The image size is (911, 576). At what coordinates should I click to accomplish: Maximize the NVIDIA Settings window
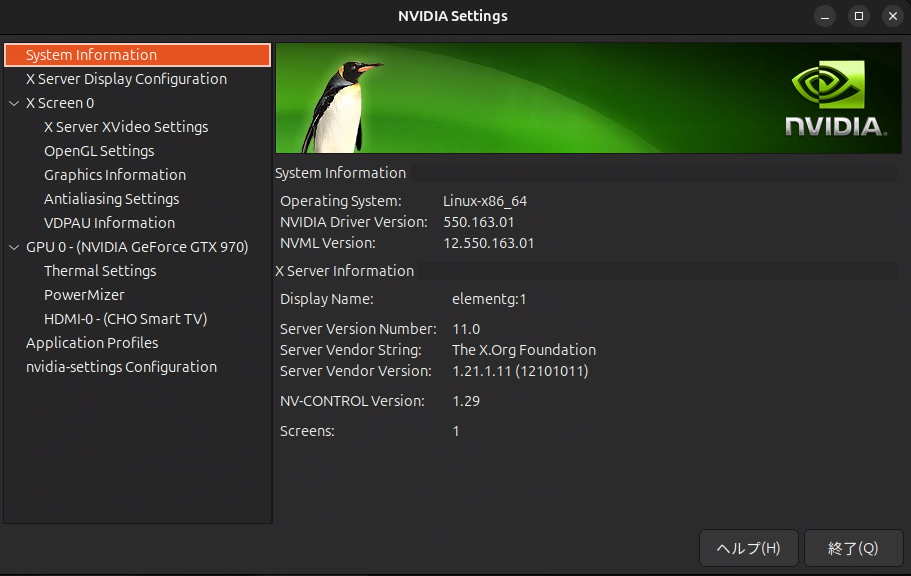(859, 16)
